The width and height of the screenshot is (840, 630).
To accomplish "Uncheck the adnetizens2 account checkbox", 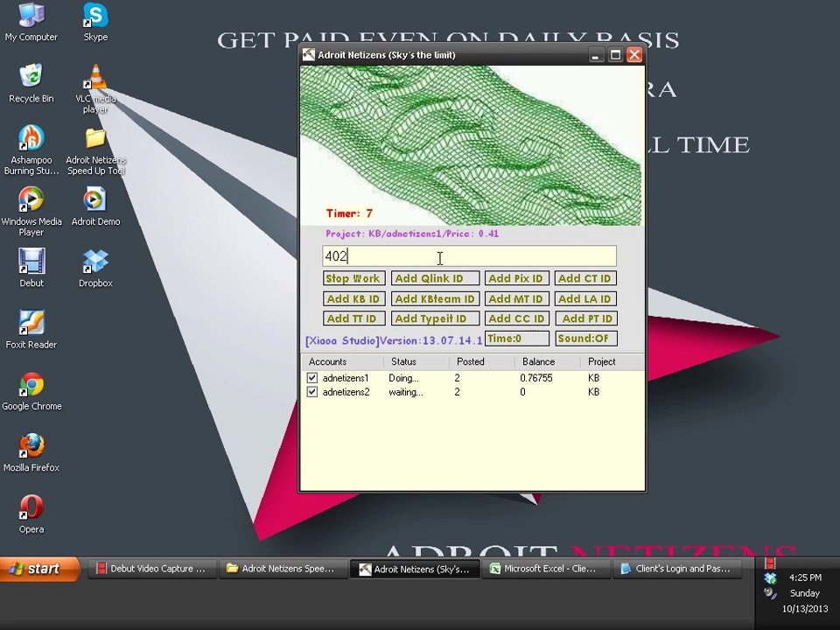I will [x=311, y=392].
